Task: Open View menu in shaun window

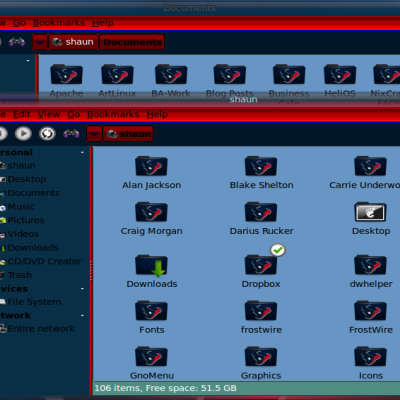Action: pyautogui.click(x=49, y=115)
